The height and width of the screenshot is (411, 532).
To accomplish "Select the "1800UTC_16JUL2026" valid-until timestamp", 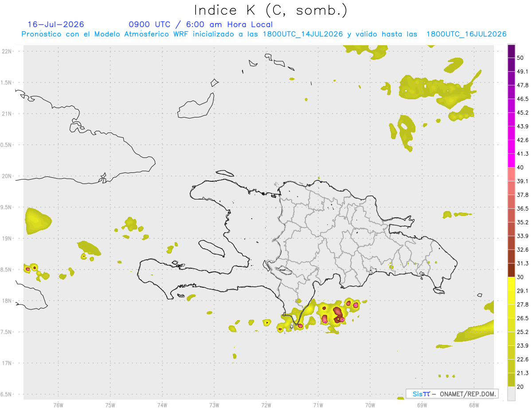I will 466,34.
